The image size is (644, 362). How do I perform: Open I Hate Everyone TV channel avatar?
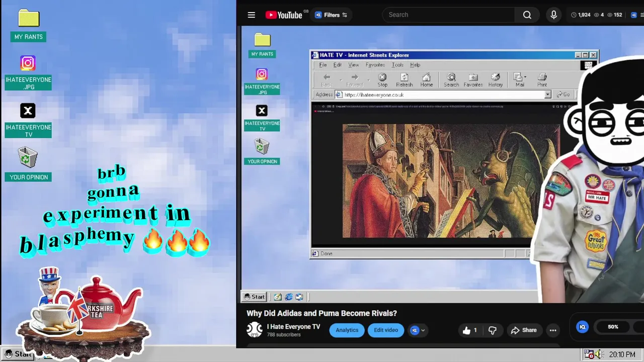point(254,330)
